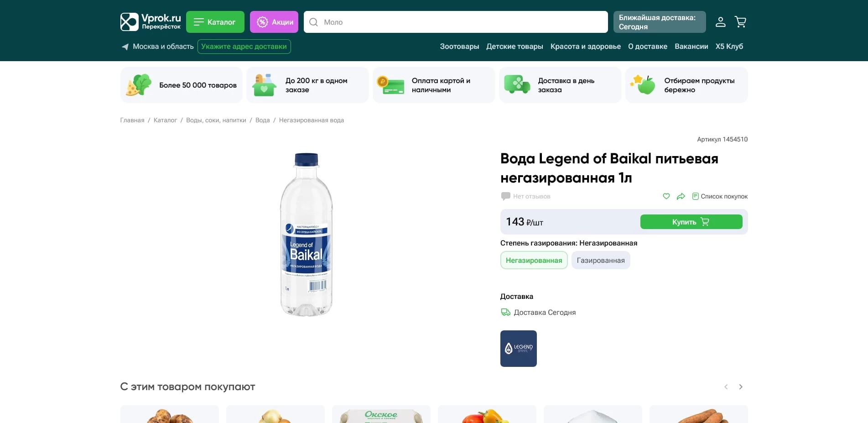Keep Негазированная option selected
868x423 pixels.
pos(534,260)
